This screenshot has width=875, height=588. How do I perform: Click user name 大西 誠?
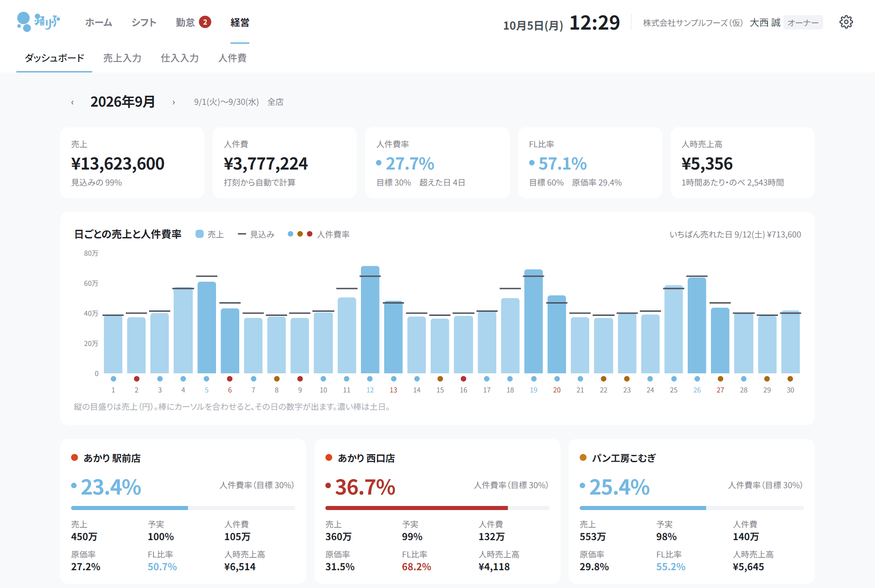(765, 23)
